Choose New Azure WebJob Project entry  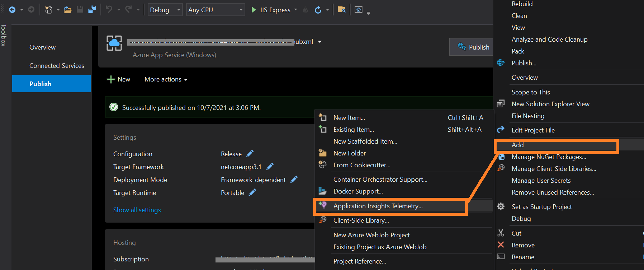coord(371,235)
